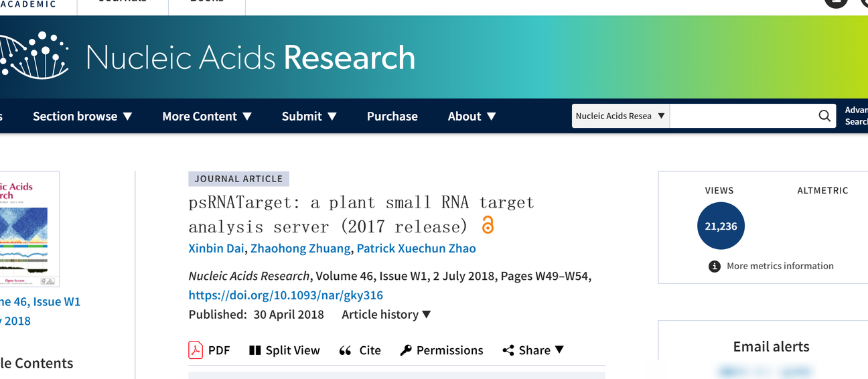Click the Nucleic Acids Research title text
The image size is (868, 379).
click(x=250, y=58)
